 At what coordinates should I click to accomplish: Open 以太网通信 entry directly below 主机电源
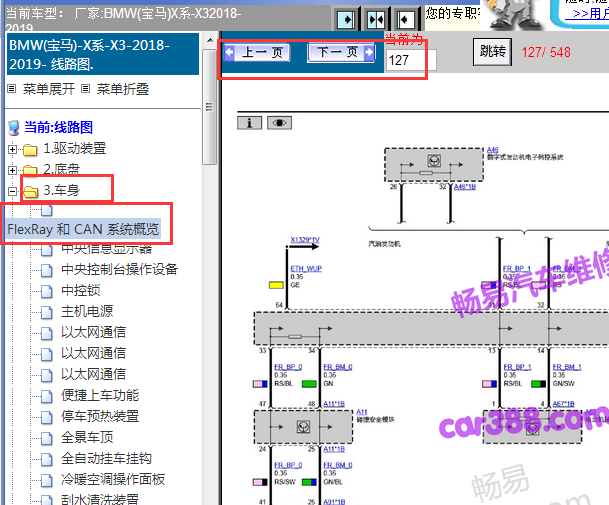[x=93, y=333]
